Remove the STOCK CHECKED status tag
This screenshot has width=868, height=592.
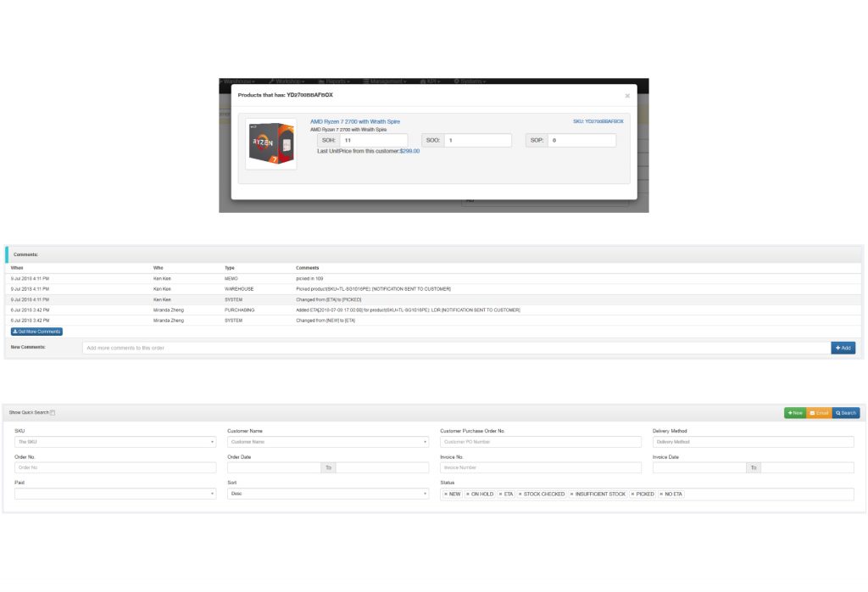point(520,494)
